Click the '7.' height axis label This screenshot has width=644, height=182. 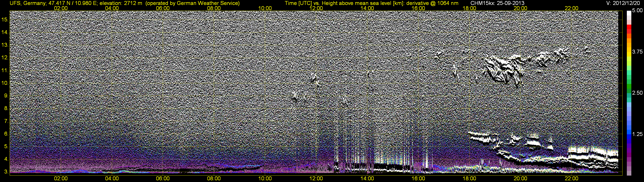click(x=6, y=121)
